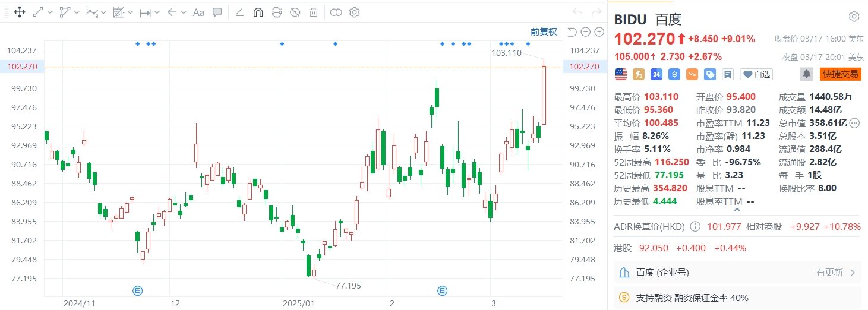Click the orange downward trend icon
Viewport: 868px width, 310px height.
pos(692,74)
